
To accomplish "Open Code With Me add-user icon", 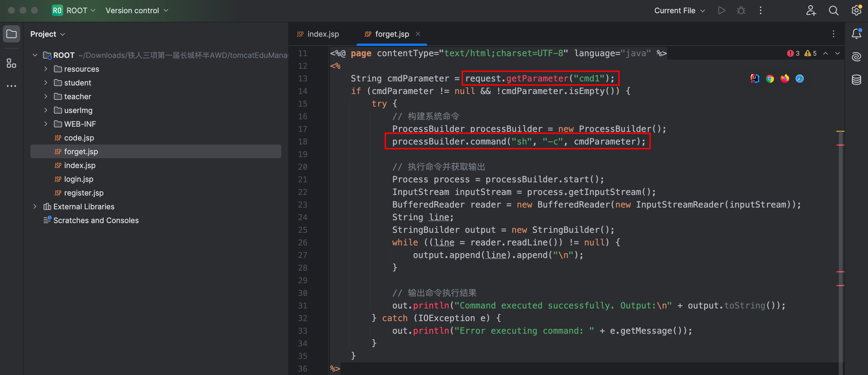I will click(x=811, y=10).
